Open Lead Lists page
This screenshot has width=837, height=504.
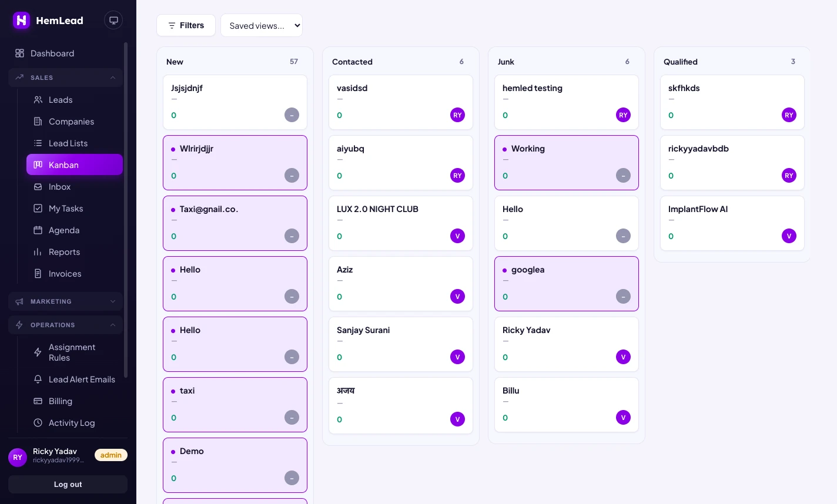click(x=75, y=143)
